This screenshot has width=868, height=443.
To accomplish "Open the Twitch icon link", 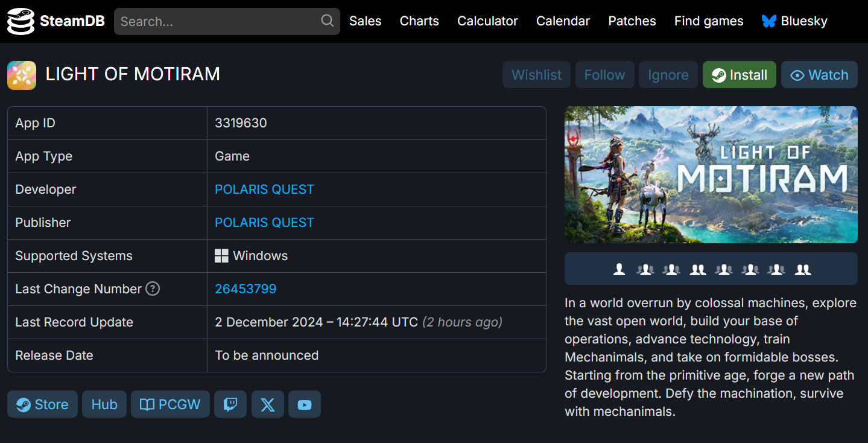I will pos(230,404).
